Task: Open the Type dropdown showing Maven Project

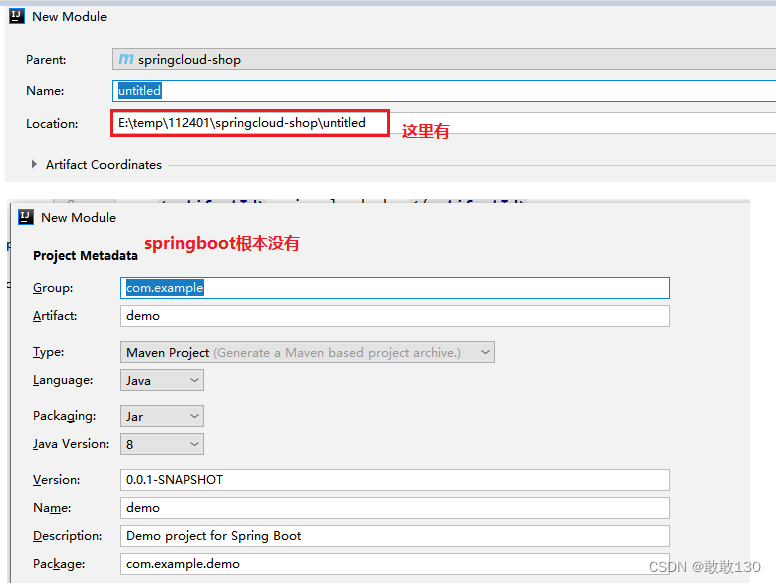Action: pyautogui.click(x=307, y=352)
